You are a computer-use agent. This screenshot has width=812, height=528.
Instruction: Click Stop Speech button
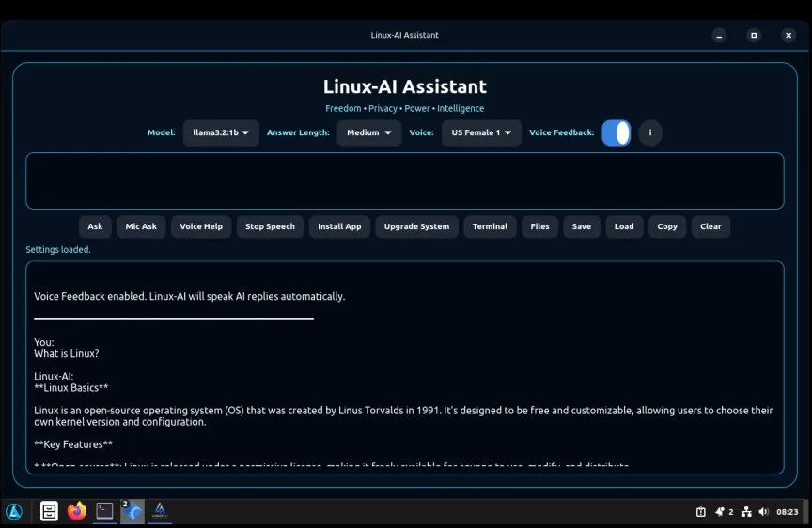pos(270,226)
